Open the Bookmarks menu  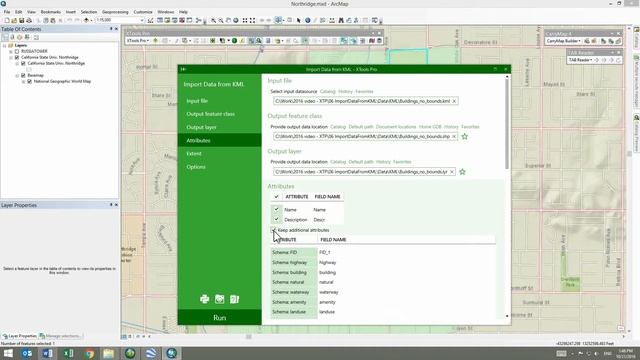tap(51, 12)
